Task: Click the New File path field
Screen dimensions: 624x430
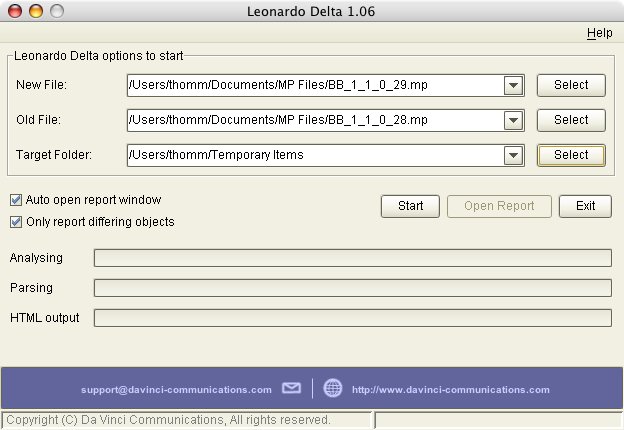Action: (315, 86)
